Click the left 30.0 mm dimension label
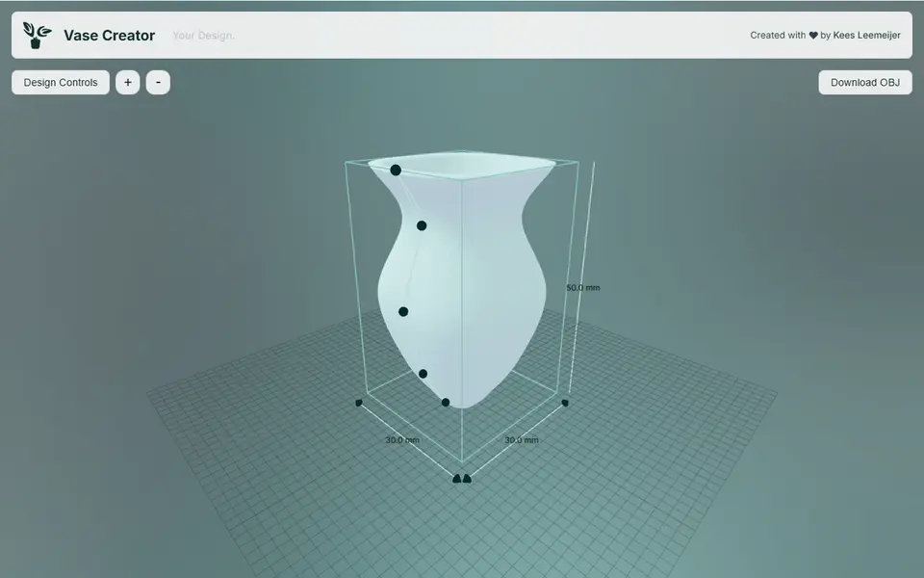924x578 pixels. (402, 440)
